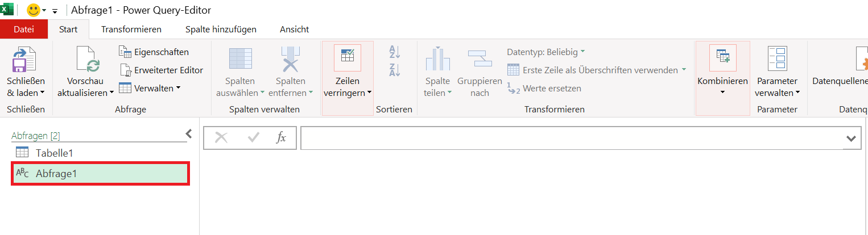
Task: Collapse the Abfragen pane
Action: coord(189,134)
